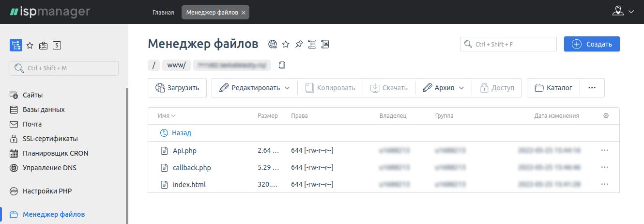Go to the www/ breadcrumb
The height and width of the screenshot is (224, 644).
(176, 65)
